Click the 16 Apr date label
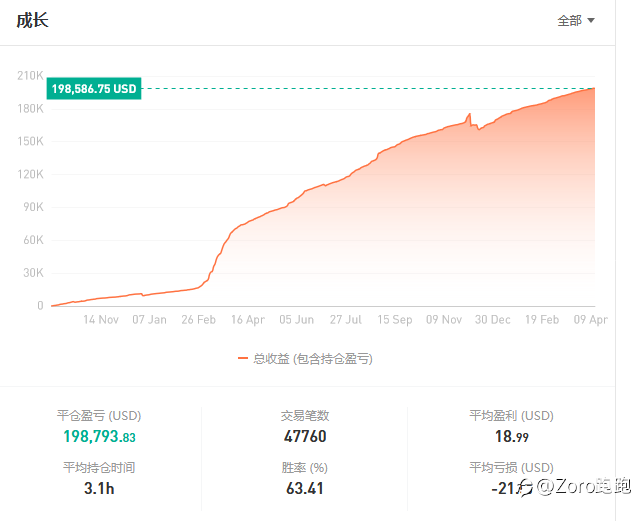This screenshot has width=639, height=521. [248, 320]
